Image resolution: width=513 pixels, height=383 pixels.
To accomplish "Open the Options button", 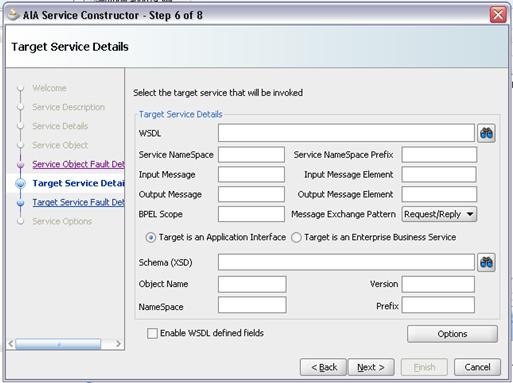I will pos(452,334).
